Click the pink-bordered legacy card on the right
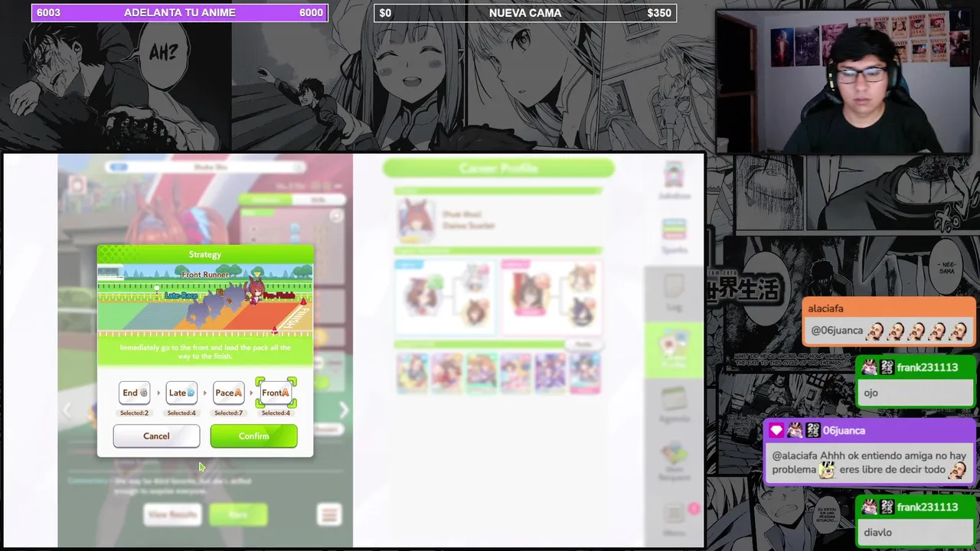The height and width of the screenshot is (551, 980). 550,296
